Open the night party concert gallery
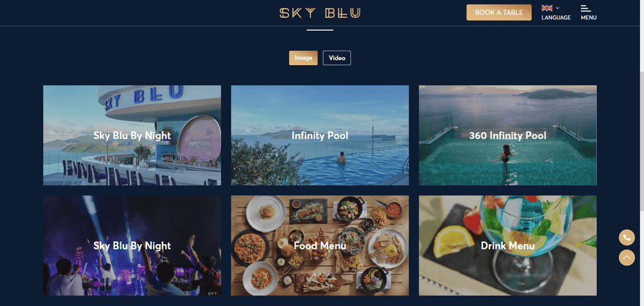The width and height of the screenshot is (644, 306). click(132, 245)
